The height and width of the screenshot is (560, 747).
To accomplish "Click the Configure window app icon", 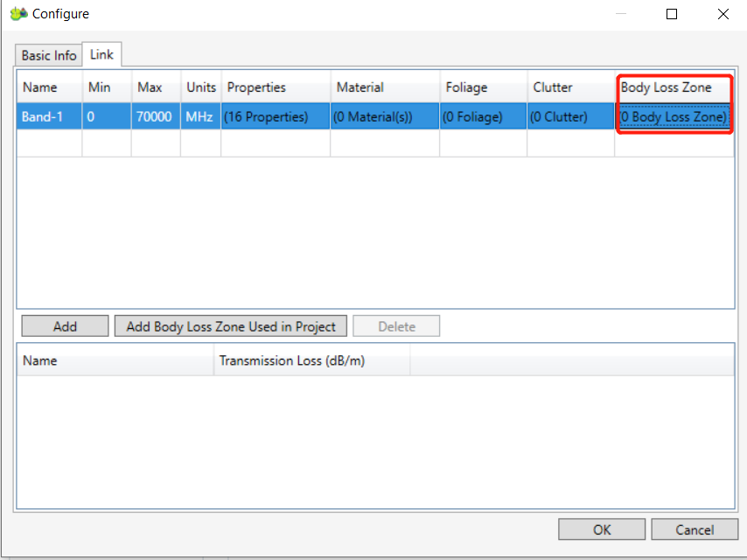I will pos(17,14).
